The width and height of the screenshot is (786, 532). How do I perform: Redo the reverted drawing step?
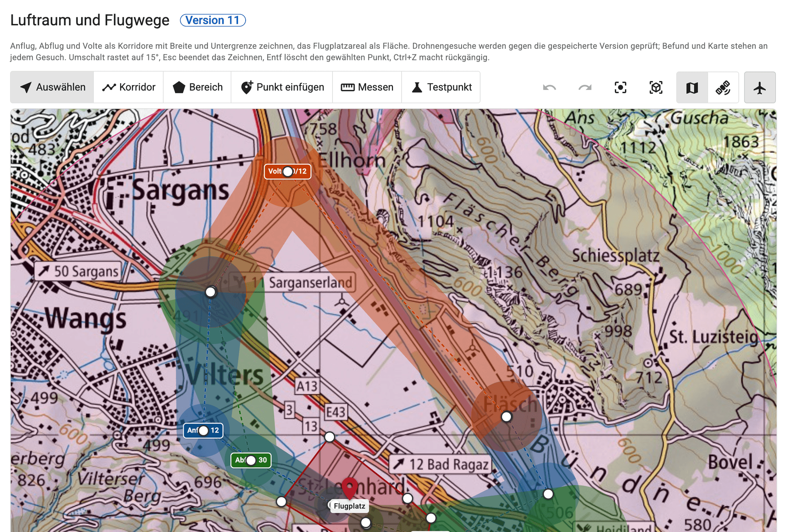(585, 88)
